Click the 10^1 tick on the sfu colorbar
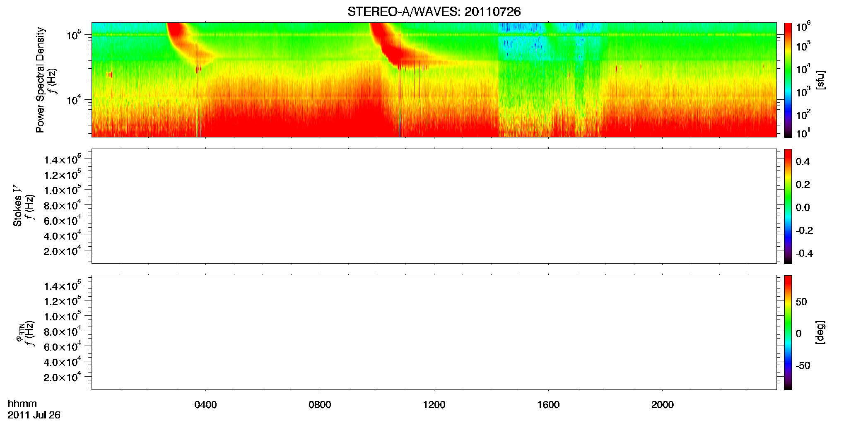Viewport: 868px width, 447px height. 803,133
